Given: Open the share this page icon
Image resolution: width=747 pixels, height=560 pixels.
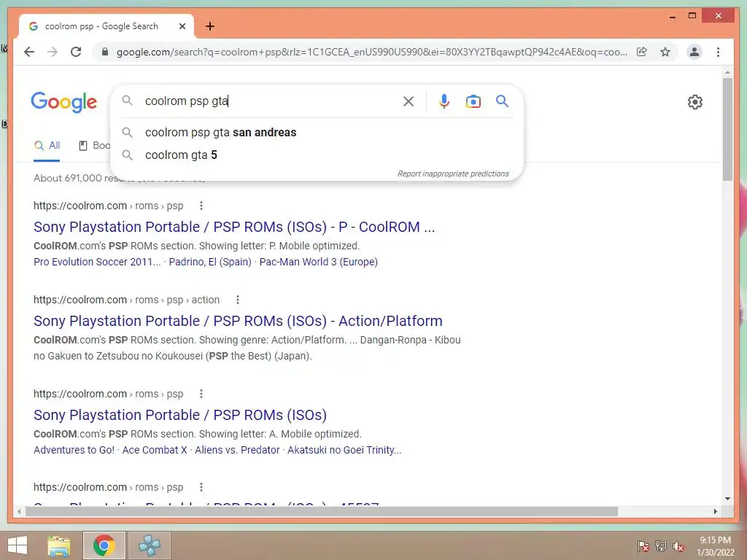Looking at the screenshot, I should click(x=642, y=52).
